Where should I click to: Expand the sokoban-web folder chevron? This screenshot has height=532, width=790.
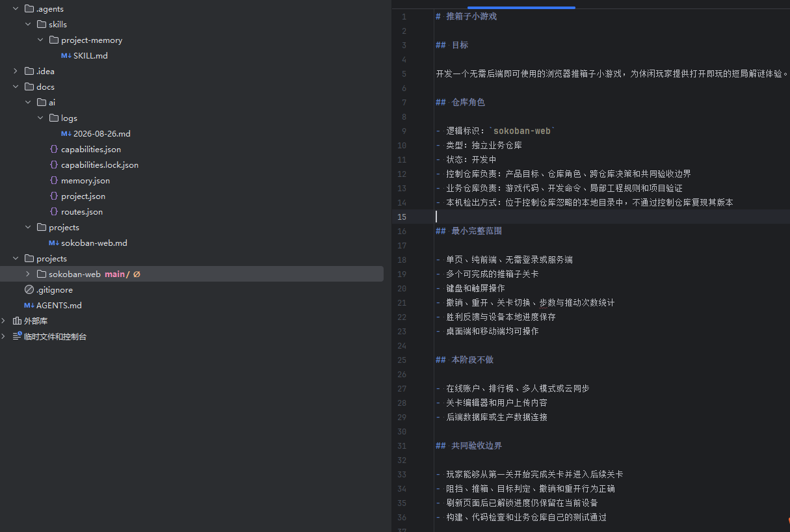pyautogui.click(x=28, y=274)
